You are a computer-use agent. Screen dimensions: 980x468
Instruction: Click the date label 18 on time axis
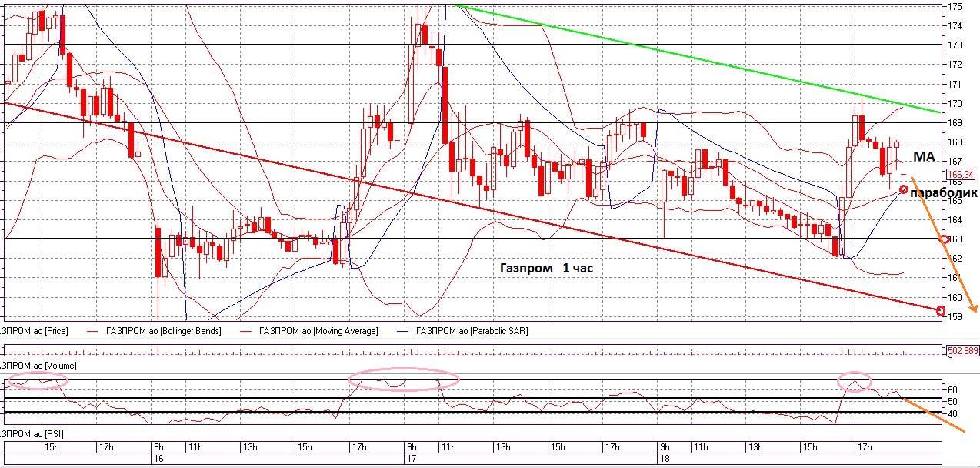point(665,457)
